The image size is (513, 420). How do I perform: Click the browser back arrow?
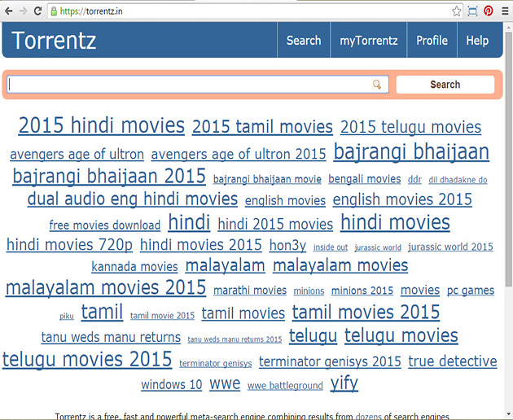click(x=9, y=11)
